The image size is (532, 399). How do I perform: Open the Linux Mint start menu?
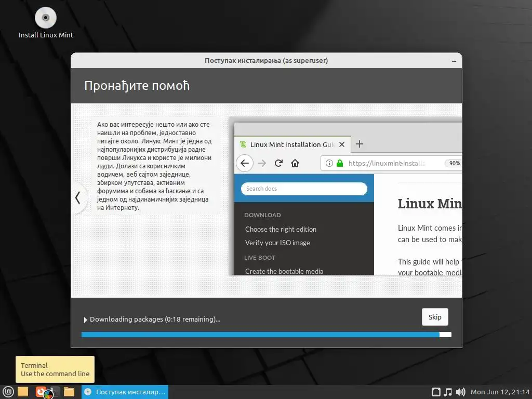click(8, 392)
